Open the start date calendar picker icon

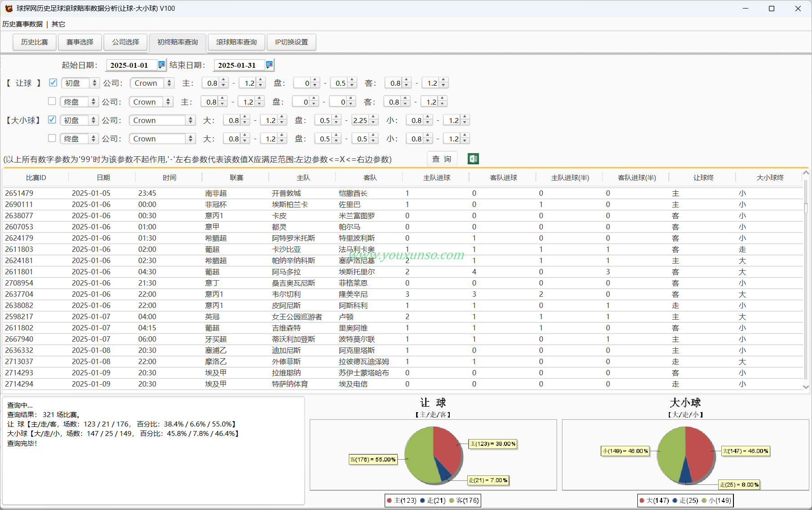tap(162, 65)
